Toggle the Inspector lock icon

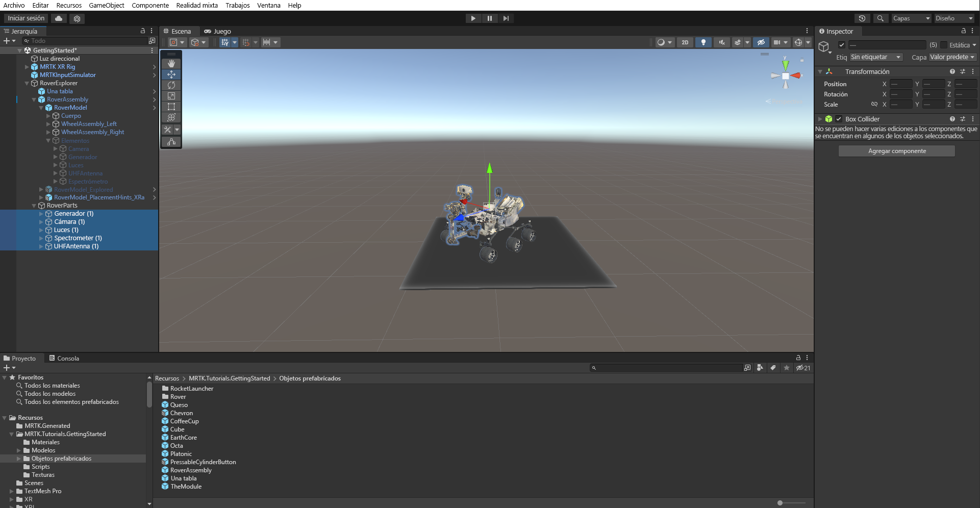[964, 31]
